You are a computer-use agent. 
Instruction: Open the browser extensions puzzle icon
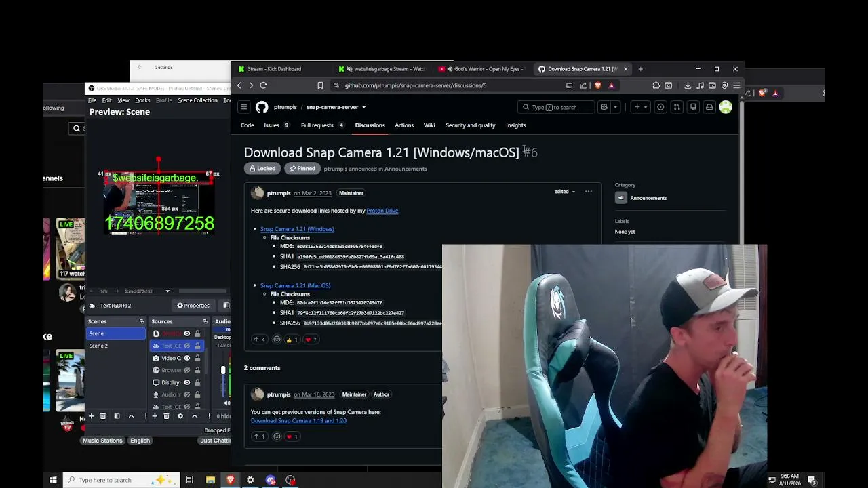656,85
